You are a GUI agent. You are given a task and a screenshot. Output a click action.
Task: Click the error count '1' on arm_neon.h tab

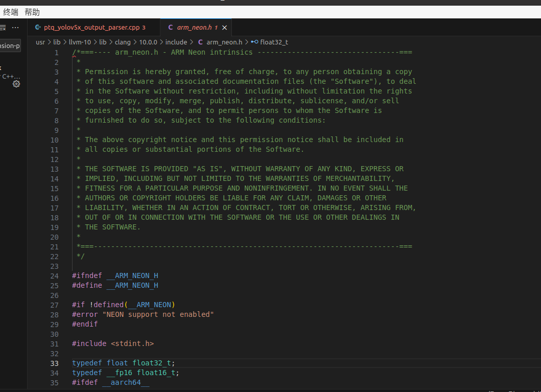click(216, 28)
